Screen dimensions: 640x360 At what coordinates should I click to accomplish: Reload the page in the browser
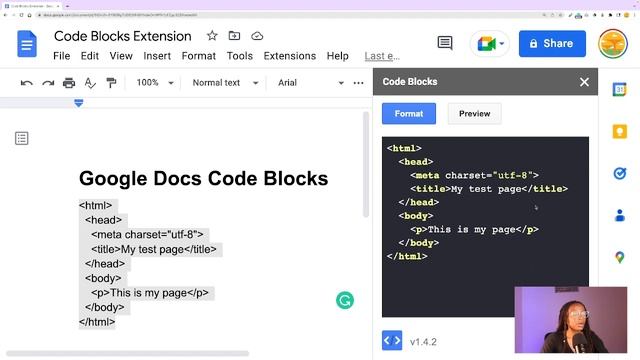pyautogui.click(x=21, y=15)
